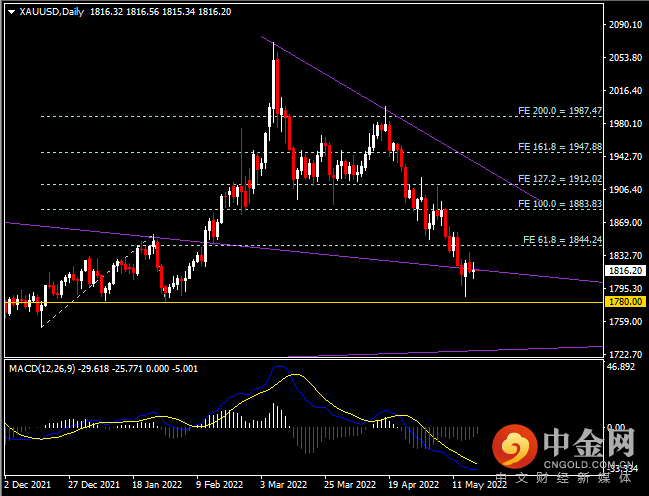
Task: Click the 9 Feb 2022 date label
Action: (220, 484)
